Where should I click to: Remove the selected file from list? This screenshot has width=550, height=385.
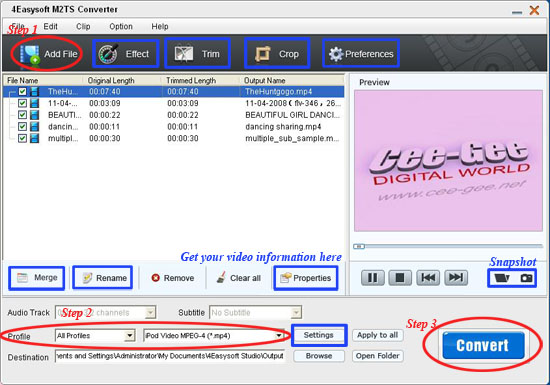[x=173, y=278]
